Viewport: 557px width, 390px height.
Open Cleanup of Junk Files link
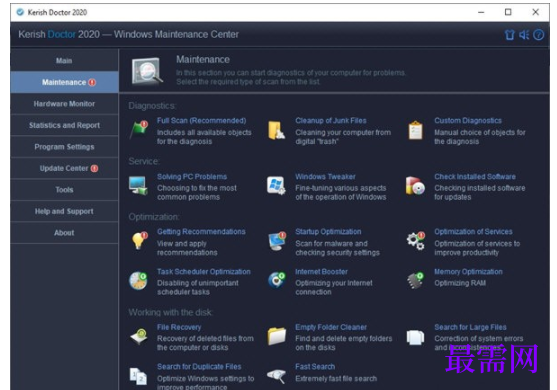coord(331,121)
